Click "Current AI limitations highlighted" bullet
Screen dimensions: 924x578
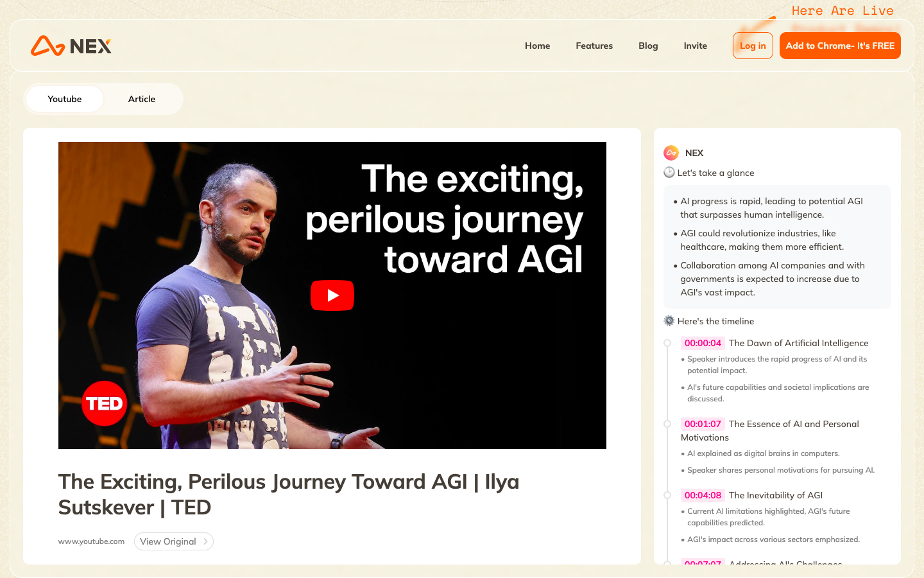tap(769, 517)
